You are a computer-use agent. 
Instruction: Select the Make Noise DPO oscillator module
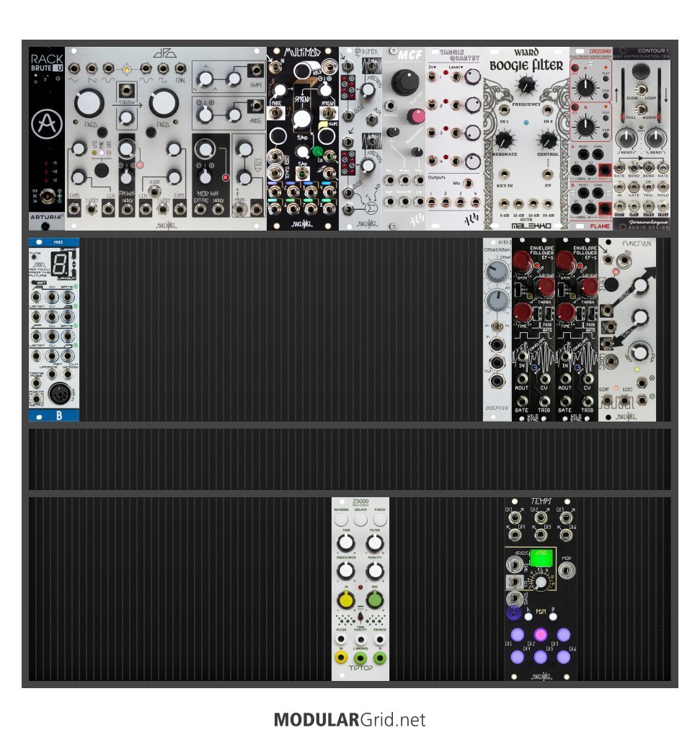point(166,138)
